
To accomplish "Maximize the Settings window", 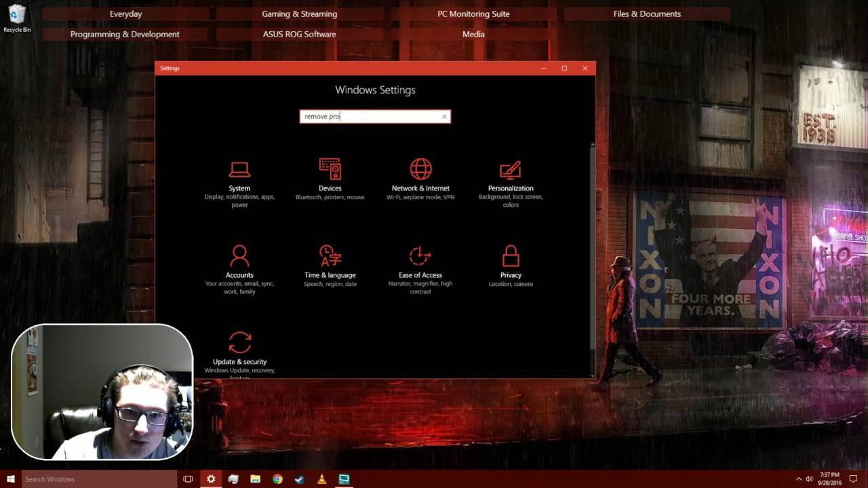I will (x=564, y=68).
